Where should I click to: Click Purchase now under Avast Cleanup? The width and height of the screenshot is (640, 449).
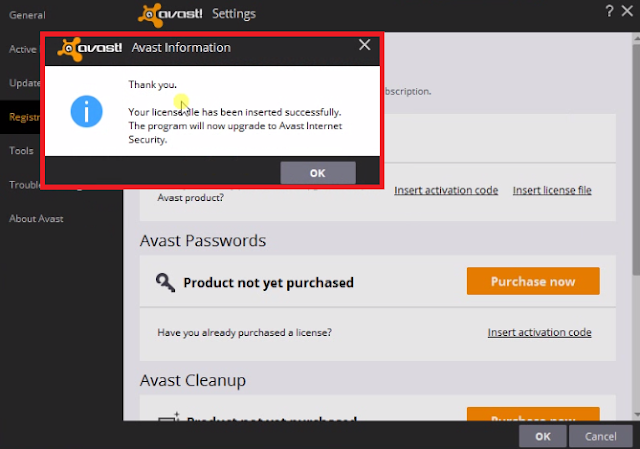pyautogui.click(x=533, y=414)
